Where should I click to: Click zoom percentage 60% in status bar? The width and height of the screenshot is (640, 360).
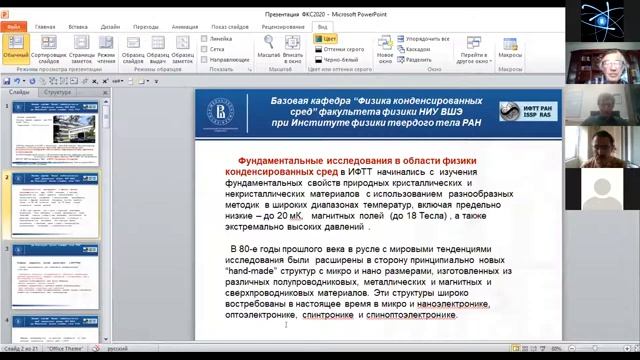coord(556,349)
